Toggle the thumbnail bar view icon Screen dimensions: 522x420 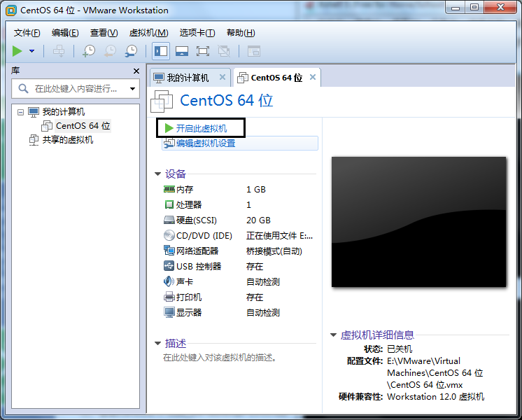[x=182, y=51]
